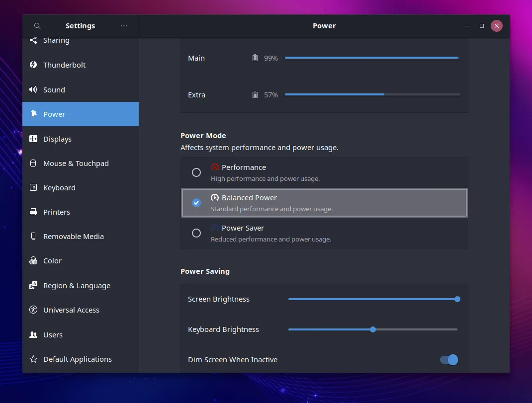The height and width of the screenshot is (403, 532).
Task: Open Removable Media settings
Action: 73,237
